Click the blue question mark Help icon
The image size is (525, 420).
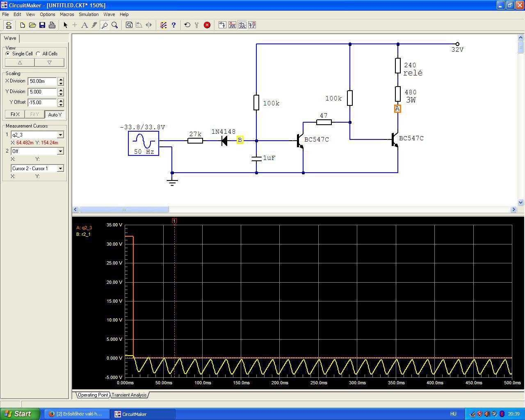click(x=173, y=25)
